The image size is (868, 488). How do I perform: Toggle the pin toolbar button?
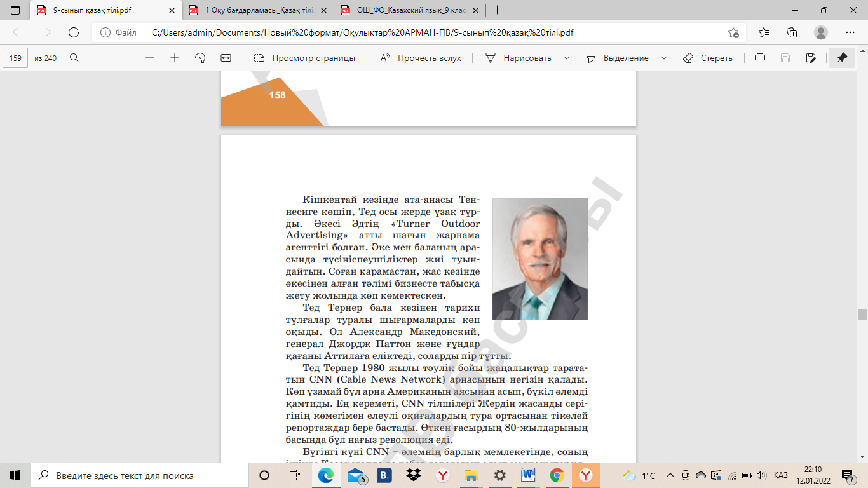click(842, 58)
